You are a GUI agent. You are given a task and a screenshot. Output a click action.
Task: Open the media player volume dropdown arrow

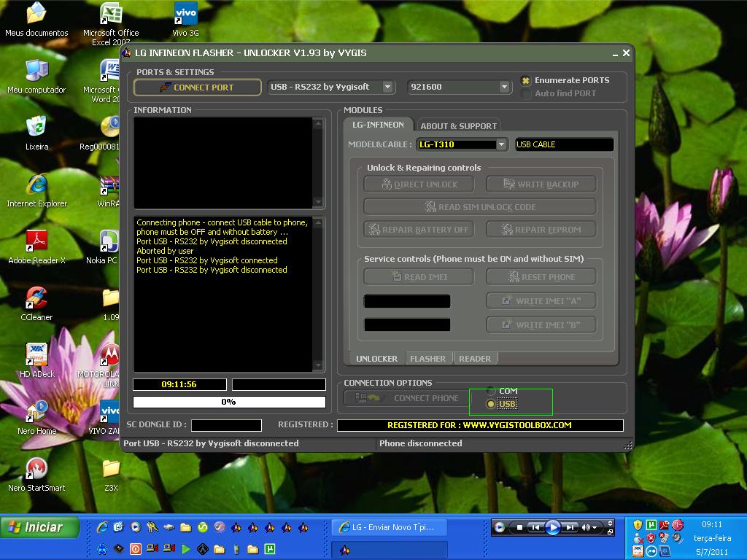tap(595, 528)
